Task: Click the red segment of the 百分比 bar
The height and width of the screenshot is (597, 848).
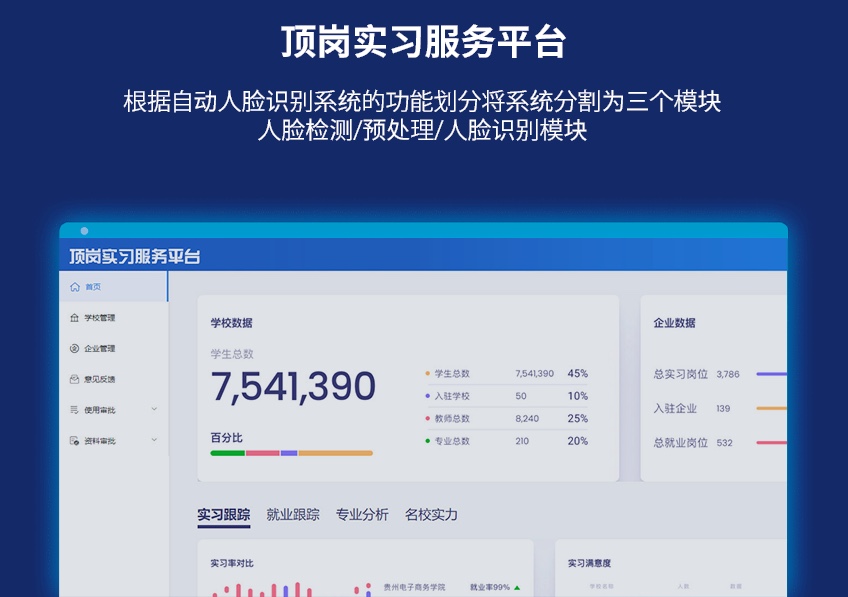Action: click(263, 453)
